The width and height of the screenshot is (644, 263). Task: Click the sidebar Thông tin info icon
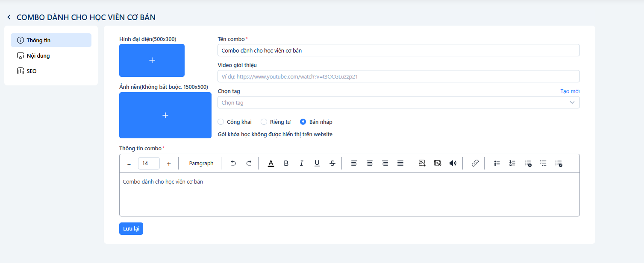pos(20,40)
